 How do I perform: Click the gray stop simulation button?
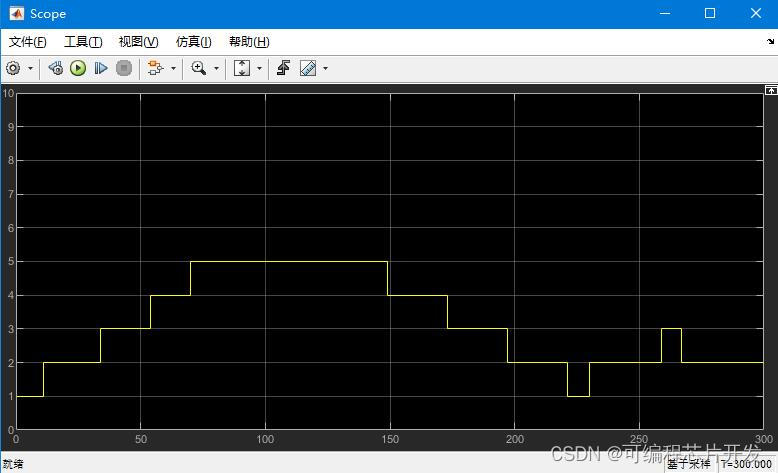click(124, 68)
